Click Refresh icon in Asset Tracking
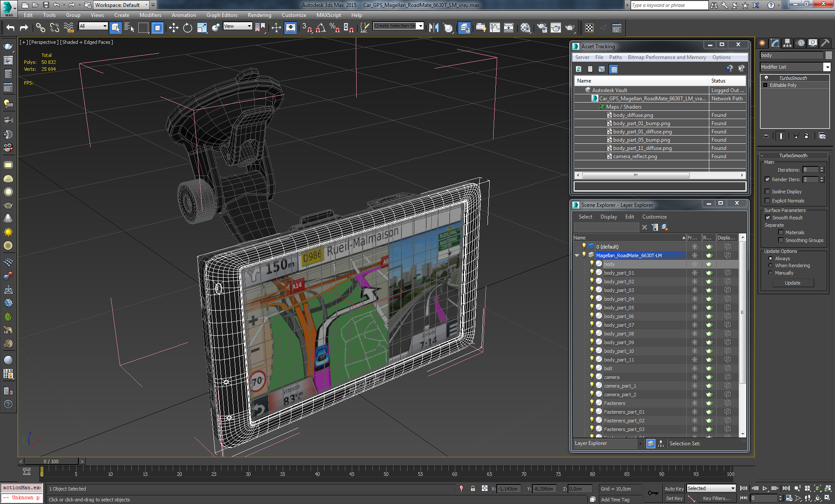 [579, 69]
